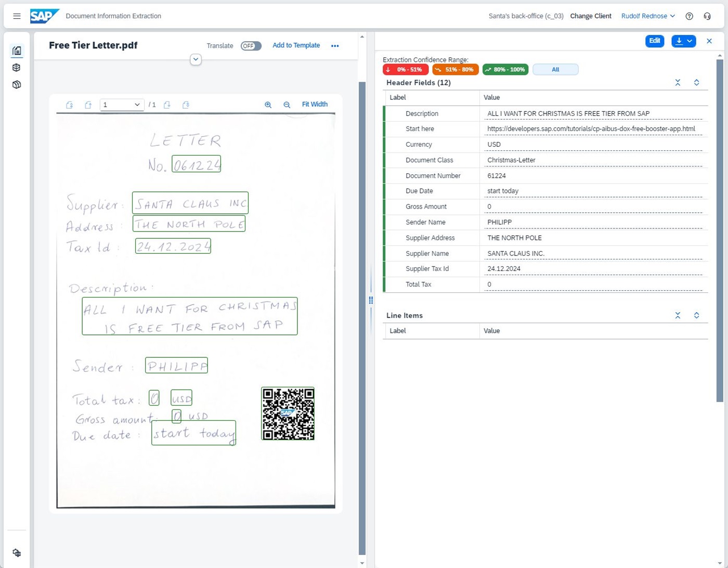Go to the last PDF page

(186, 105)
